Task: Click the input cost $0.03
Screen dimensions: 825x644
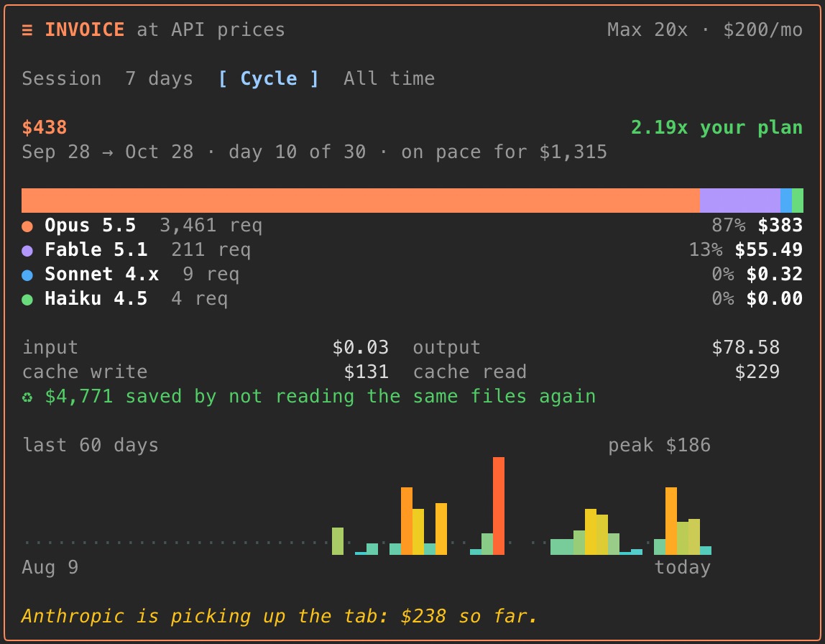Action: pos(361,347)
